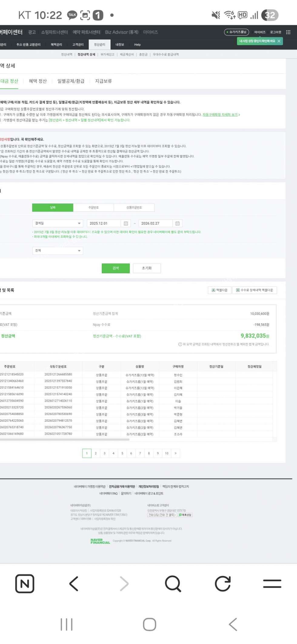Viewport: 297px width, 644px height.
Task: Select the 상품주문번호 search toggle
Action: (x=134, y=207)
